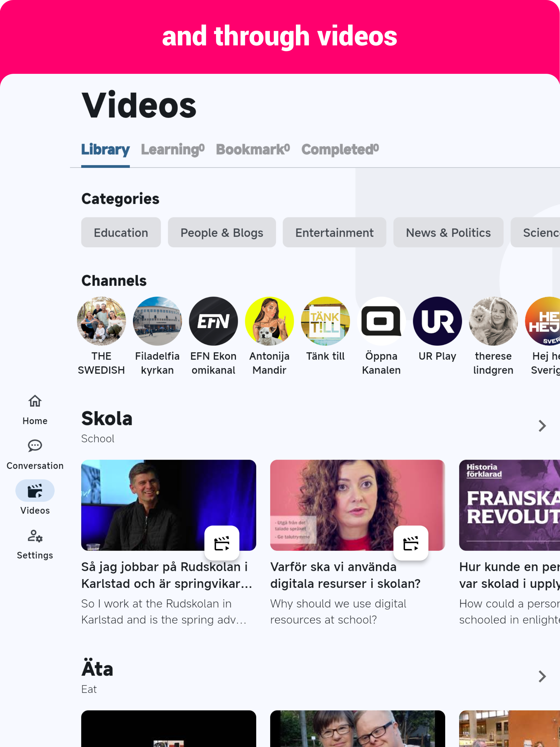Open the third video thumbnail under Äta
The width and height of the screenshot is (560, 747).
click(510, 728)
